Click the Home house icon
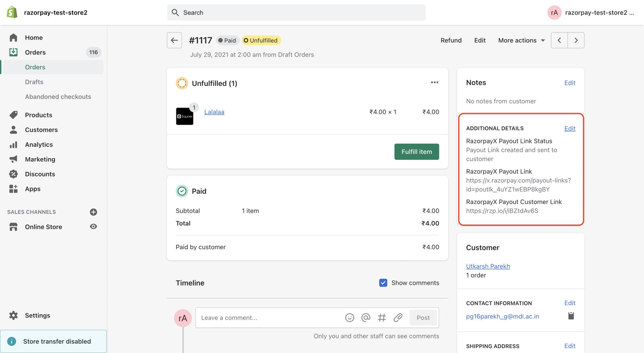This screenshot has width=644, height=353. coord(13,38)
